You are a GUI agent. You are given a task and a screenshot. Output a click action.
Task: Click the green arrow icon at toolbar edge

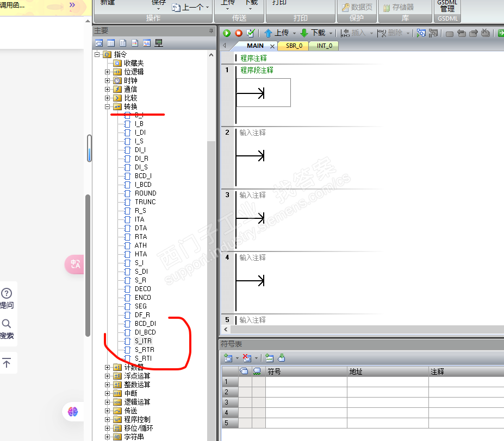point(501,33)
